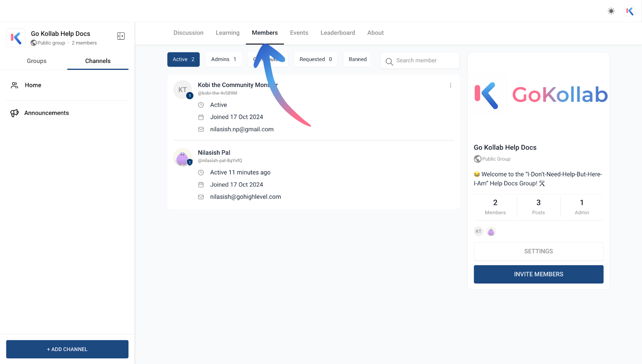Click the small KT avatar in group card
The width and height of the screenshot is (642, 364).
coord(479,231)
